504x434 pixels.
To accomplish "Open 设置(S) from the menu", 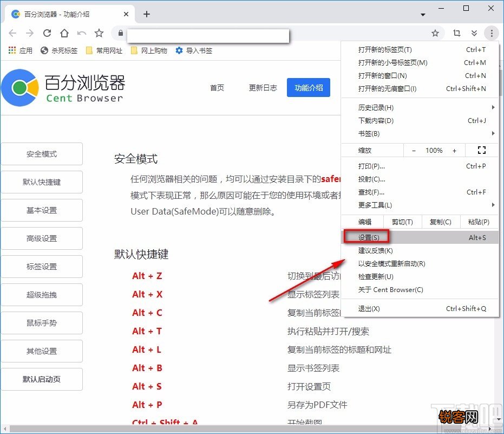I will pos(420,237).
